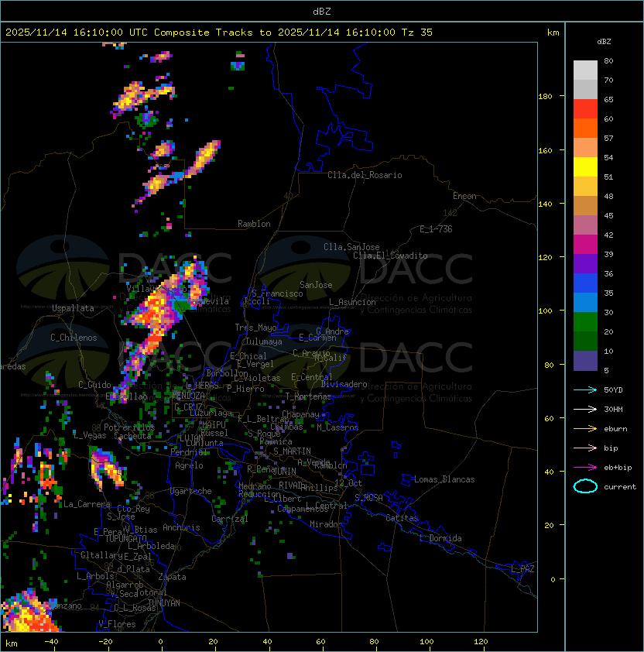Click the 'MENDOZA' city label
This screenshot has width=644, height=652.
pos(188,395)
